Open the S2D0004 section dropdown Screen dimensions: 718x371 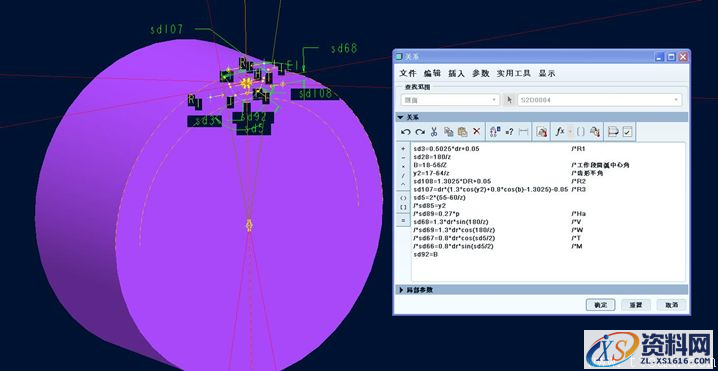click(599, 100)
